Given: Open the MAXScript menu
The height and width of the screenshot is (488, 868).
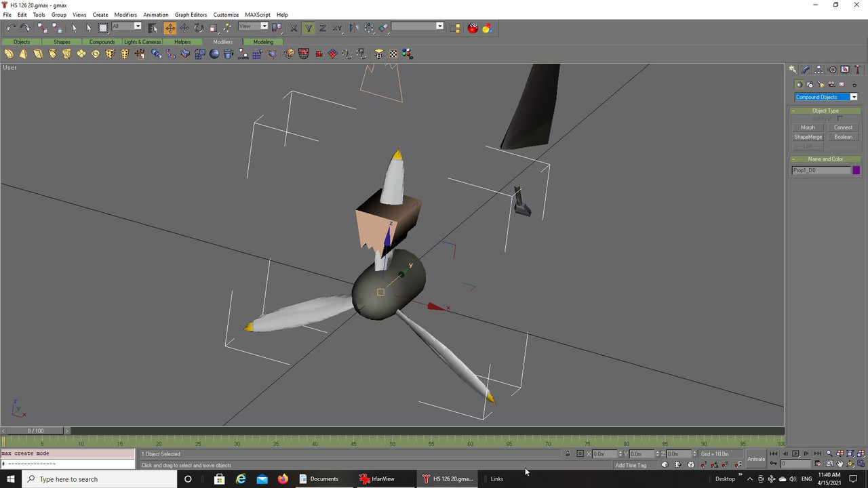Looking at the screenshot, I should [257, 14].
